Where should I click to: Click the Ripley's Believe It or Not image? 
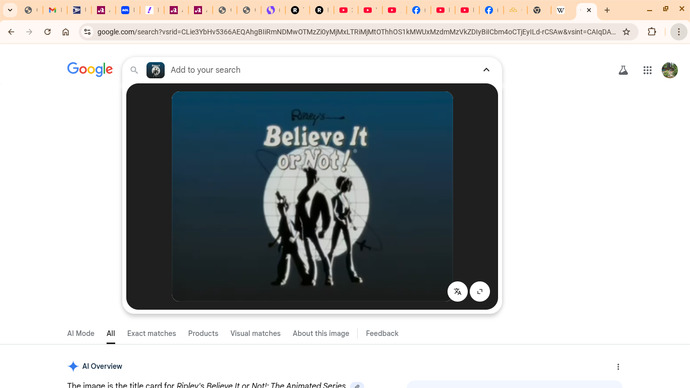click(x=312, y=196)
